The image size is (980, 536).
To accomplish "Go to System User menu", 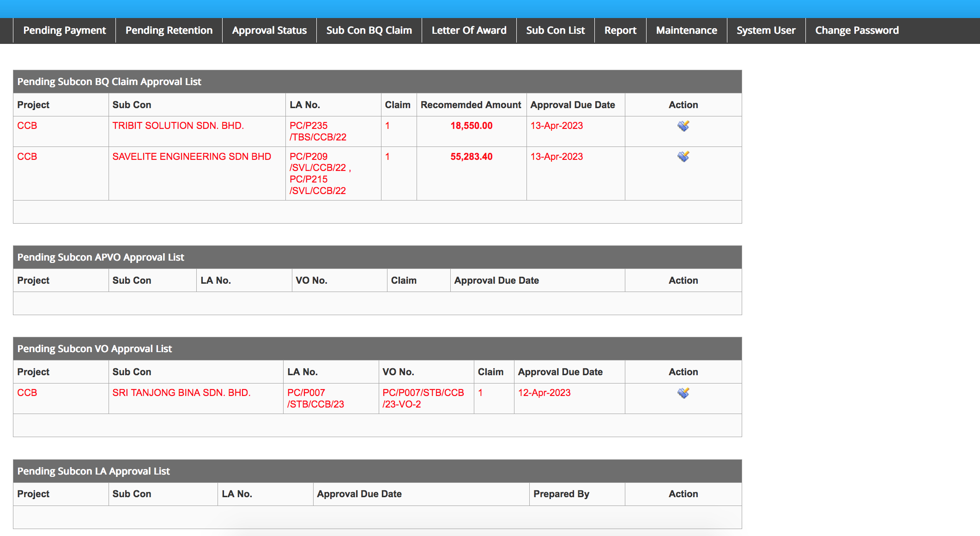I will pyautogui.click(x=766, y=30).
